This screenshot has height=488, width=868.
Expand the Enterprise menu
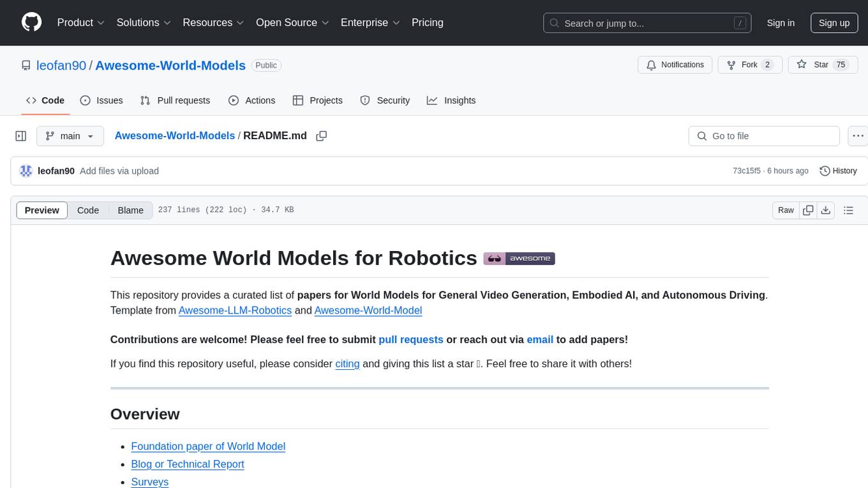point(370,22)
